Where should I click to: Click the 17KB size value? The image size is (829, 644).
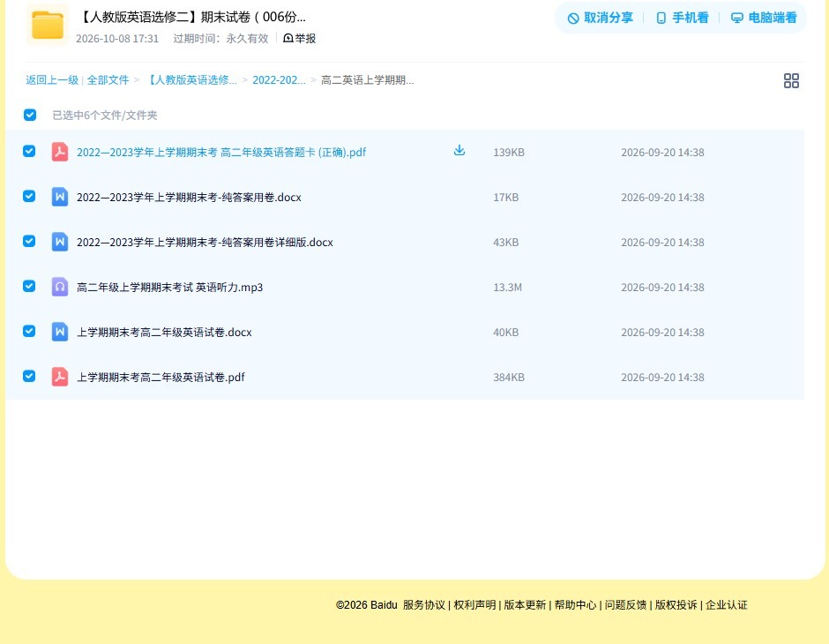pyautogui.click(x=506, y=198)
